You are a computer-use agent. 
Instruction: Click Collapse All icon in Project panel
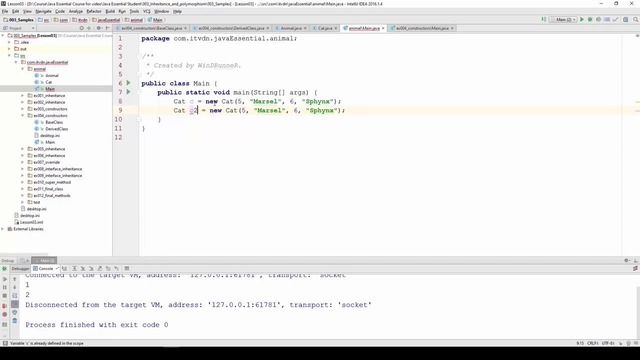[89, 28]
